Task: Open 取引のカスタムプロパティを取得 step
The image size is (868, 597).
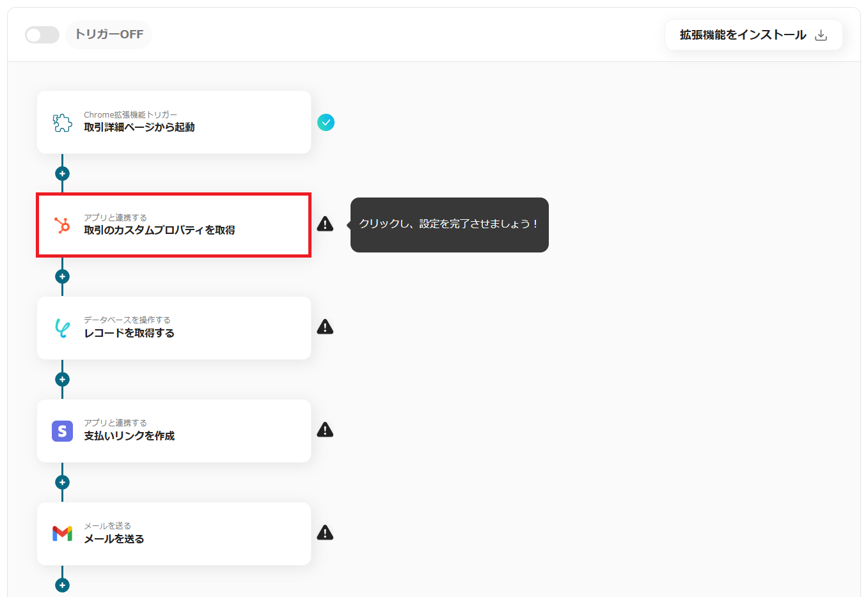Action: pos(174,225)
